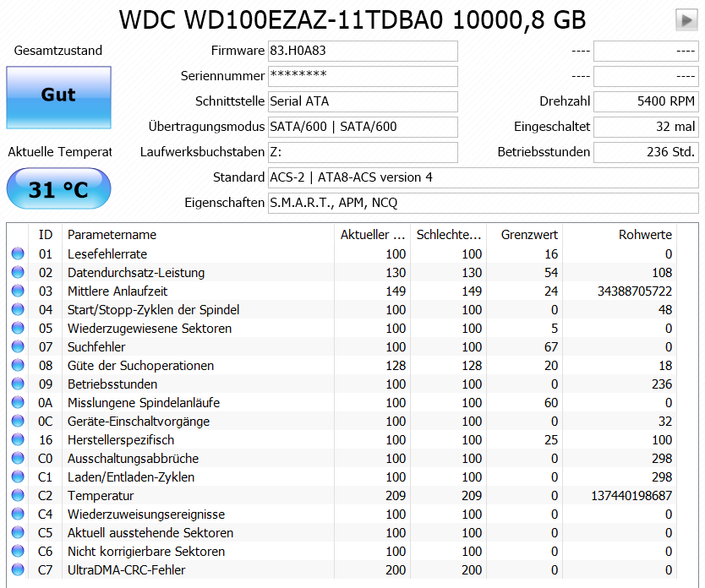Select Wiederzuweisungsereignisse parameter name
Image resolution: width=705 pixels, height=588 pixels.
pyautogui.click(x=146, y=514)
